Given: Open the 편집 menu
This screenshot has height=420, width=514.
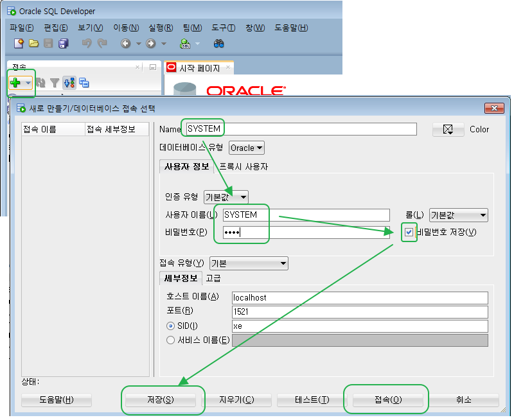Looking at the screenshot, I should (x=56, y=28).
